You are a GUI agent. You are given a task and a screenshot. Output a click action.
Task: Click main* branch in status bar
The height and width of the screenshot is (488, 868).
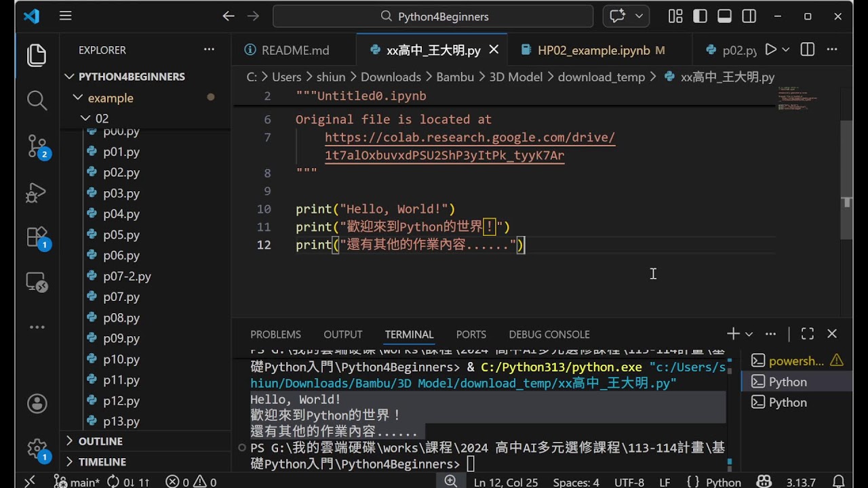[76, 482]
